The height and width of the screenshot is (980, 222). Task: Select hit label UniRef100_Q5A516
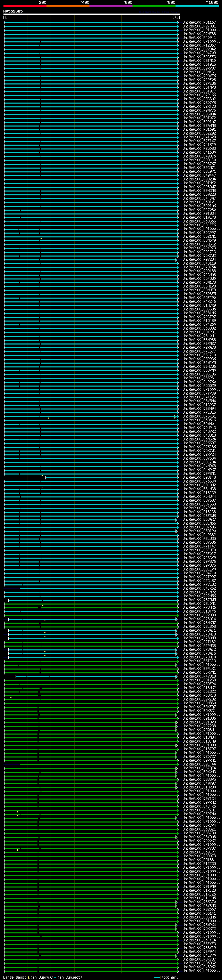click(199, 420)
